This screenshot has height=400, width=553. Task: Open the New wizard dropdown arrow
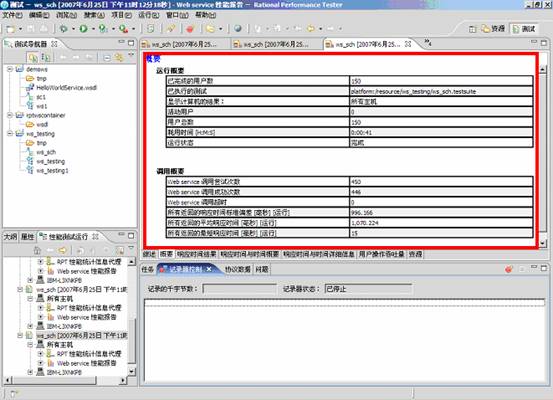[x=20, y=29]
